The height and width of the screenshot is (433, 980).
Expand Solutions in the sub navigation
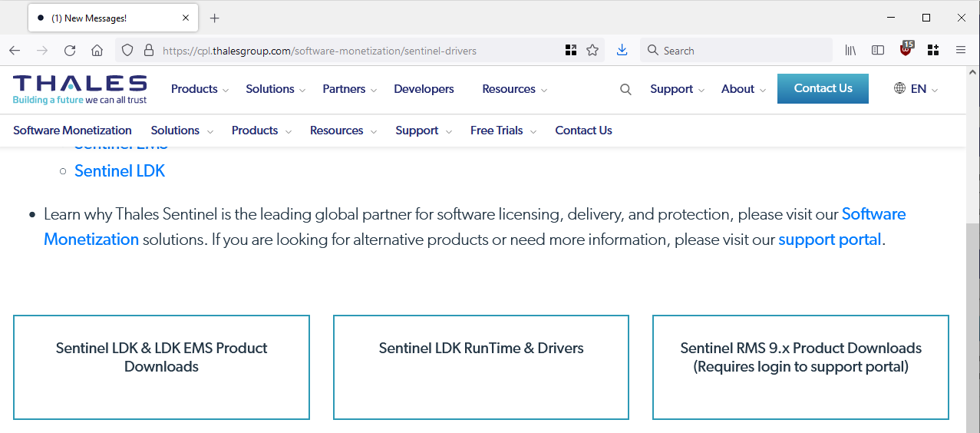click(182, 131)
